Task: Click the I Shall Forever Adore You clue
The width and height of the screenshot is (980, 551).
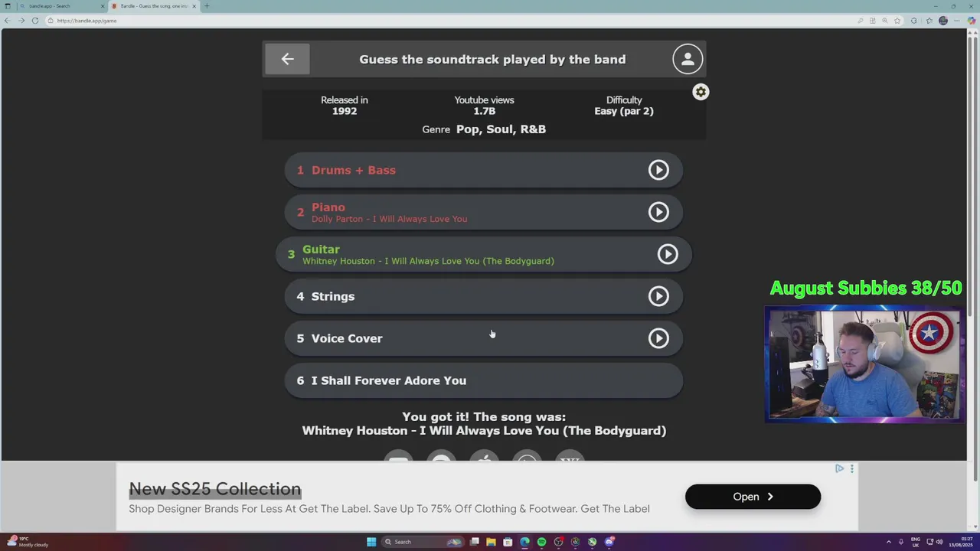Action: [483, 380]
